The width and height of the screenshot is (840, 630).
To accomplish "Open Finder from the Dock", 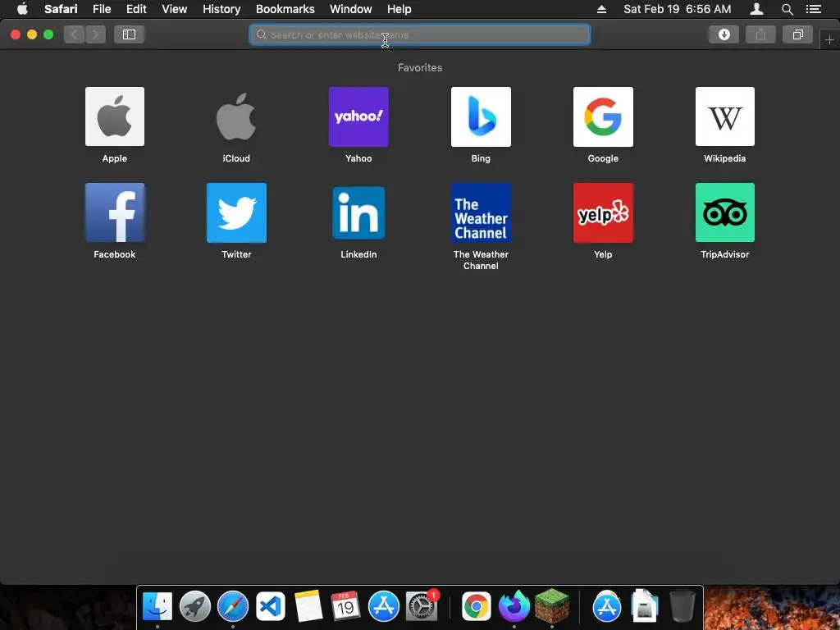I will pyautogui.click(x=157, y=606).
